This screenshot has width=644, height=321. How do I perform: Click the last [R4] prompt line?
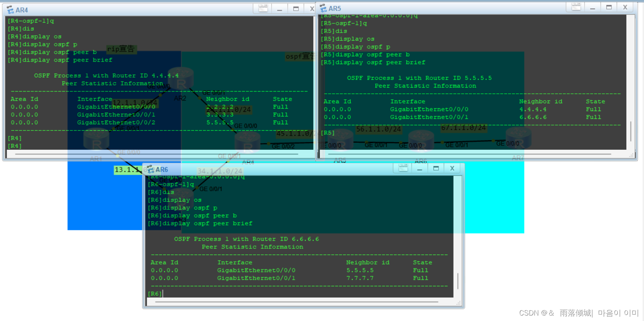pyautogui.click(x=15, y=146)
